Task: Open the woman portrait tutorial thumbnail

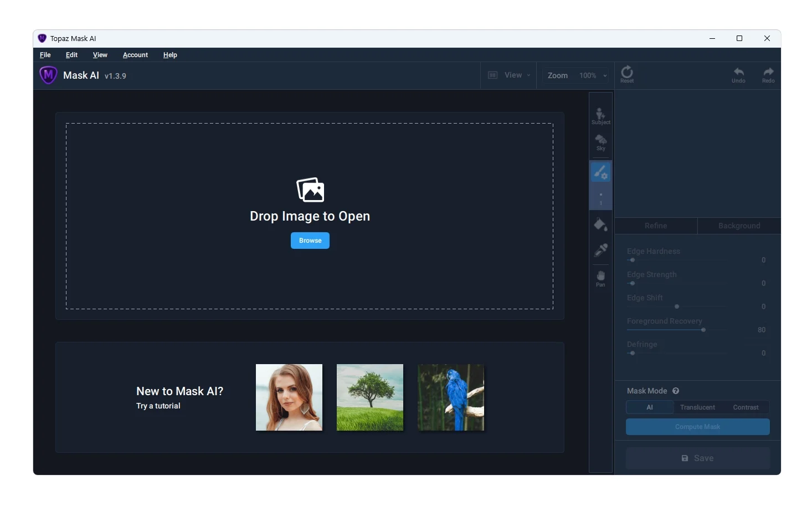Action: (289, 397)
